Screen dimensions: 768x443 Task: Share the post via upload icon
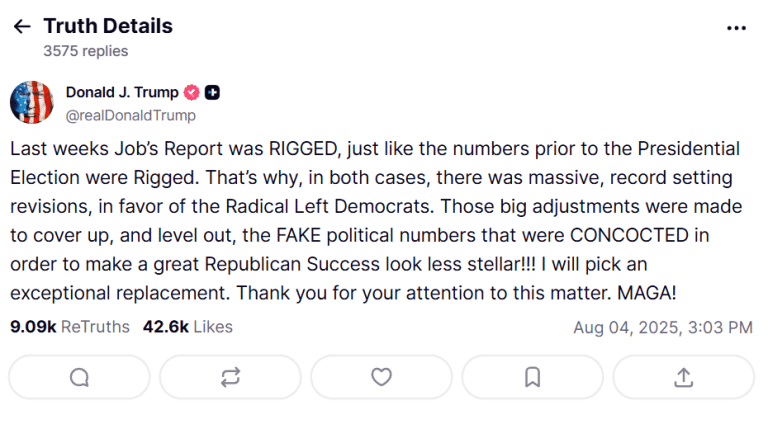[684, 377]
